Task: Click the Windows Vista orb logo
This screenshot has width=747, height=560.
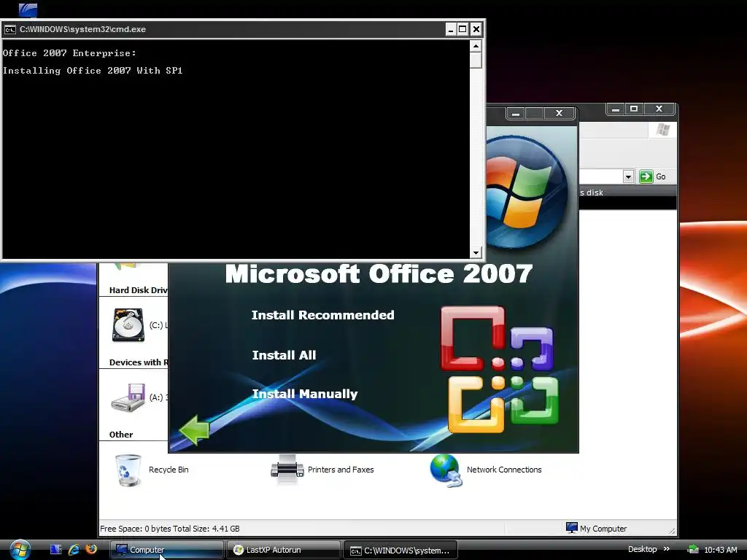Action: [527, 192]
